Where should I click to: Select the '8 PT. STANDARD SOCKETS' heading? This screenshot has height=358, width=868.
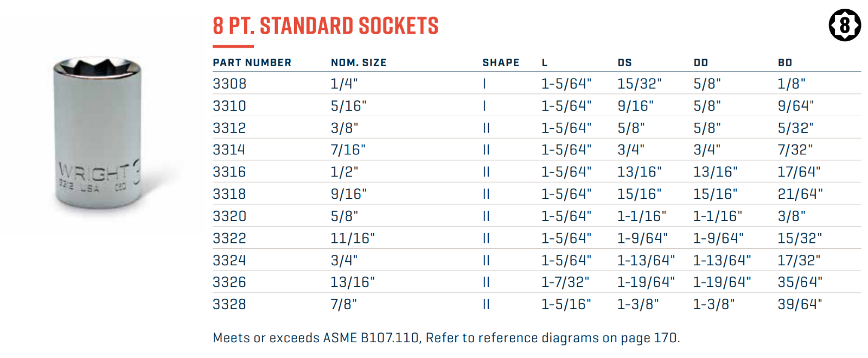325,26
